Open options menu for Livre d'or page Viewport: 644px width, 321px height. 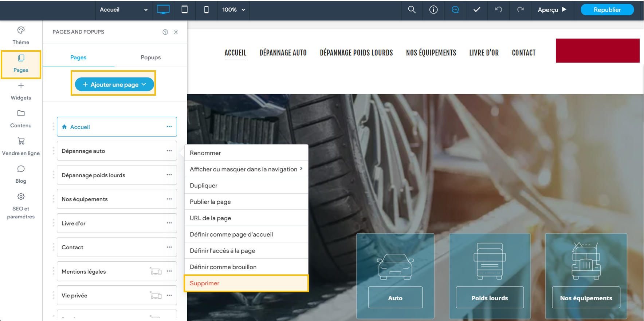(169, 223)
